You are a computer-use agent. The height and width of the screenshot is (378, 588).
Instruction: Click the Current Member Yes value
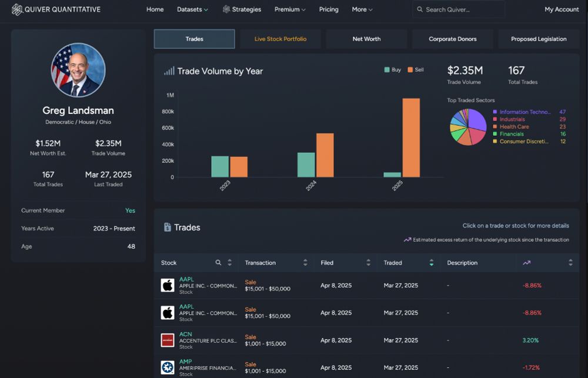[x=130, y=210]
